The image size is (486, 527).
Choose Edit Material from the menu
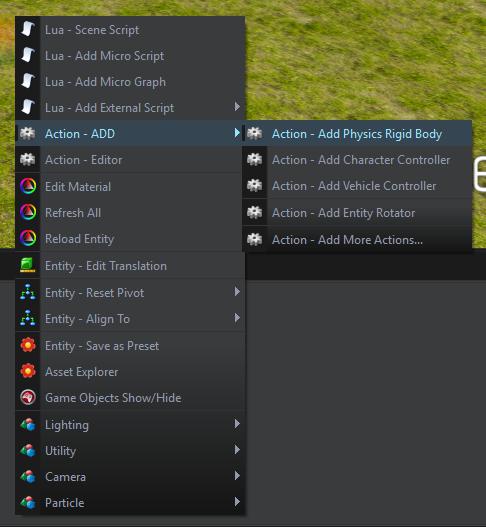pos(130,187)
